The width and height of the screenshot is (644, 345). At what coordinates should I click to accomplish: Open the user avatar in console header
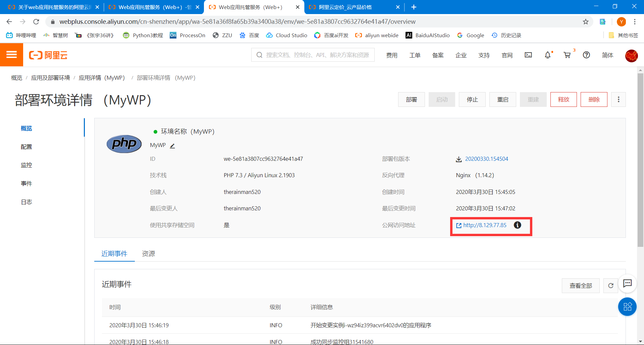point(631,56)
